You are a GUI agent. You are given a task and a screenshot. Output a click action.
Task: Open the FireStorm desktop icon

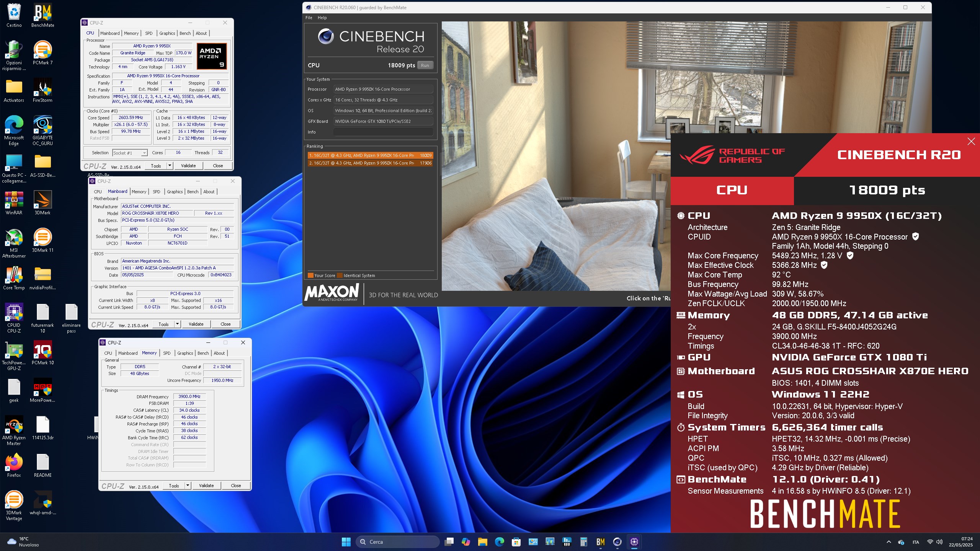(x=42, y=90)
